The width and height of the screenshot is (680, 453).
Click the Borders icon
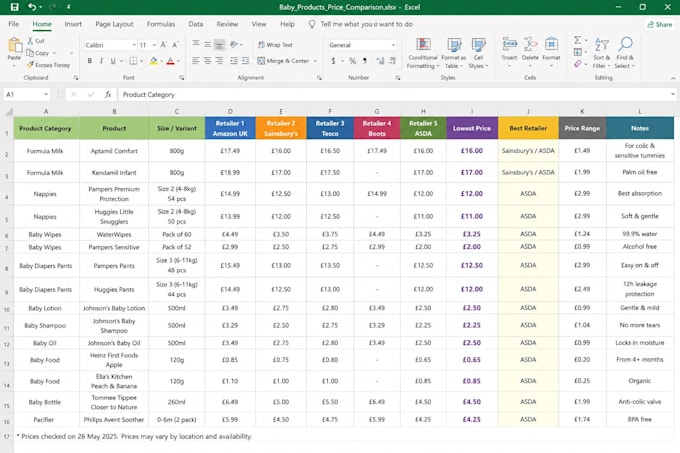click(x=133, y=61)
